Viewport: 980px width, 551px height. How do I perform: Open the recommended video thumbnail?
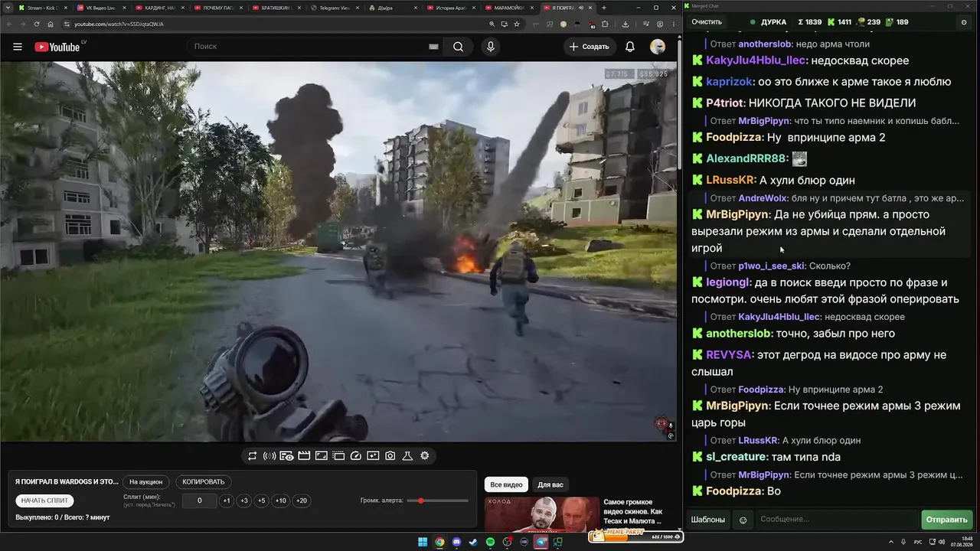point(542,514)
